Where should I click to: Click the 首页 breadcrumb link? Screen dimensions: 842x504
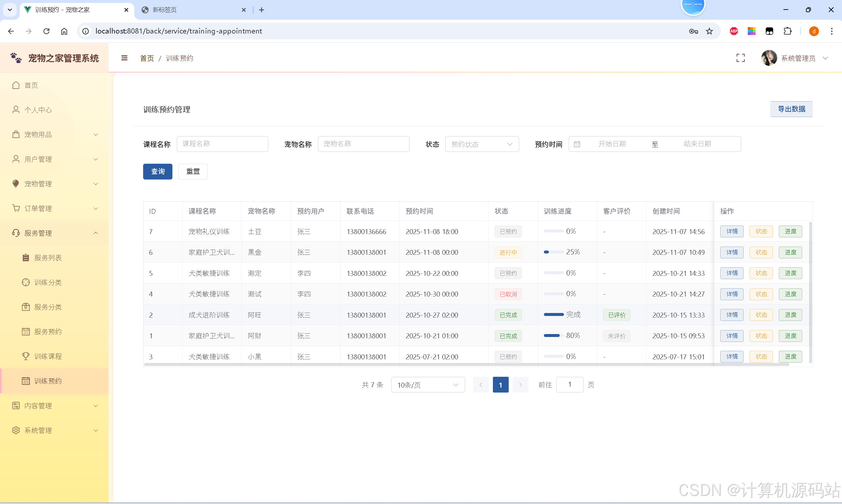pos(147,58)
